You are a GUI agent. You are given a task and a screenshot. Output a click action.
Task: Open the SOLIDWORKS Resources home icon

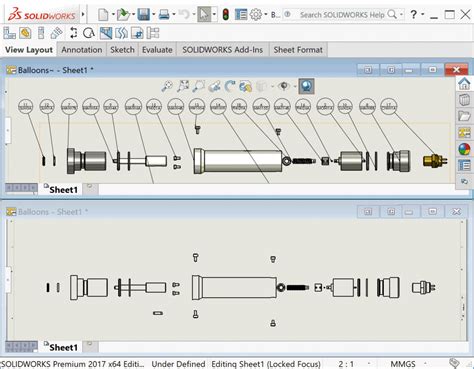464,83
